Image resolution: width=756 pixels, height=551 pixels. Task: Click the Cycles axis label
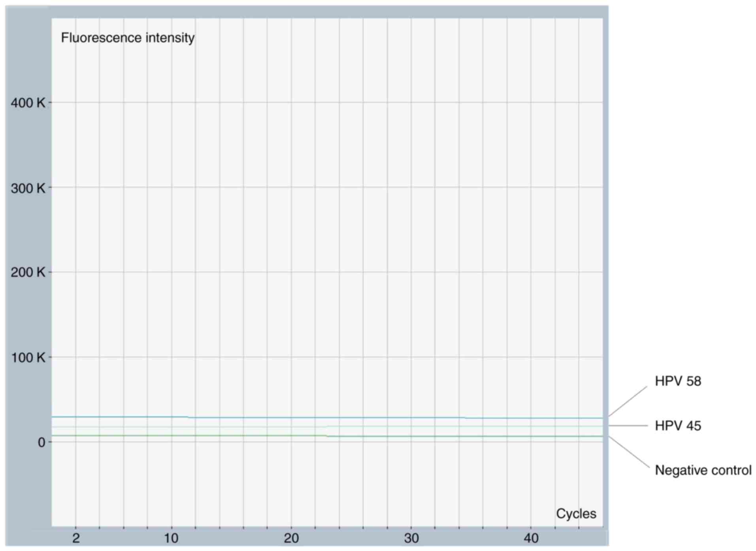[x=576, y=514]
